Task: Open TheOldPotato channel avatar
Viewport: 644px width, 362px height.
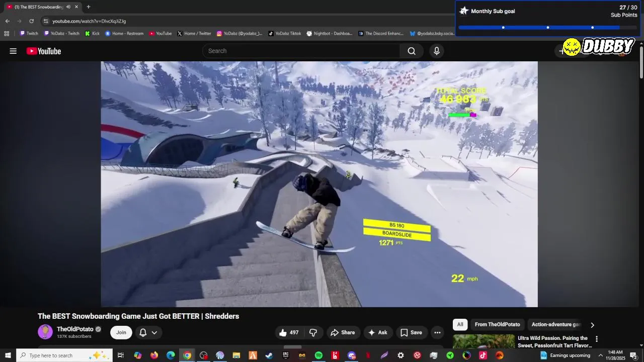Action: pos(45,332)
